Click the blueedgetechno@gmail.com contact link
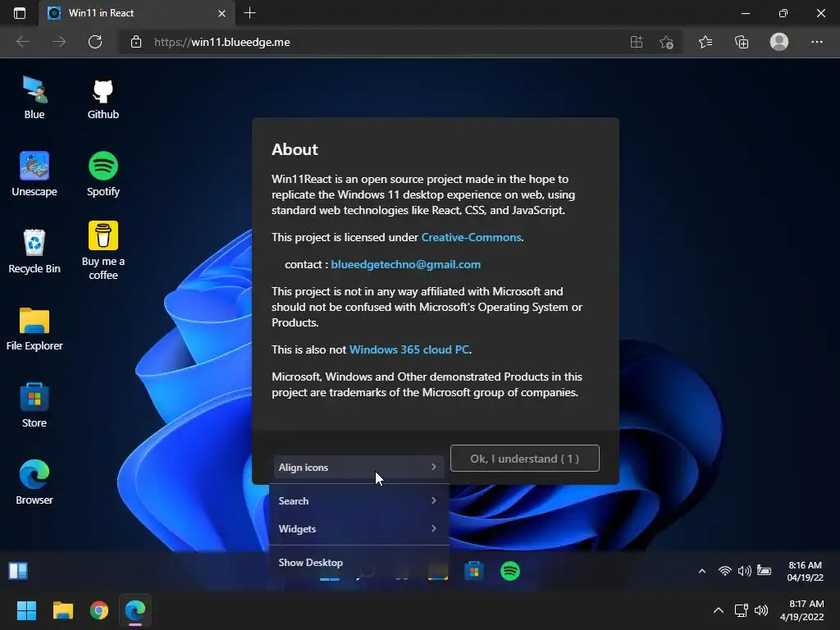 [x=405, y=265]
